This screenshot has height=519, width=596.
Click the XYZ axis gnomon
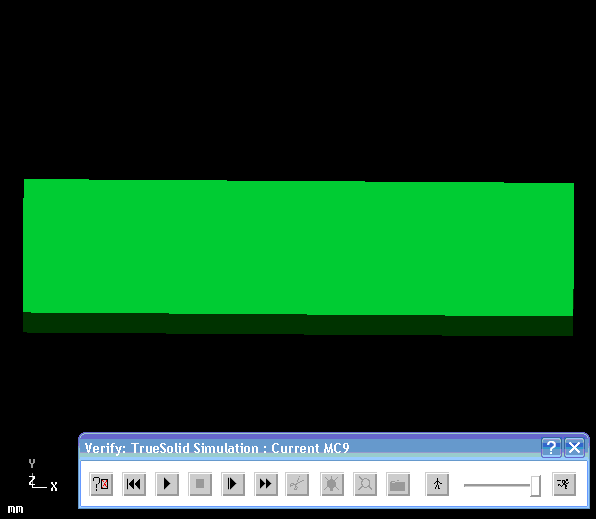(x=43, y=475)
